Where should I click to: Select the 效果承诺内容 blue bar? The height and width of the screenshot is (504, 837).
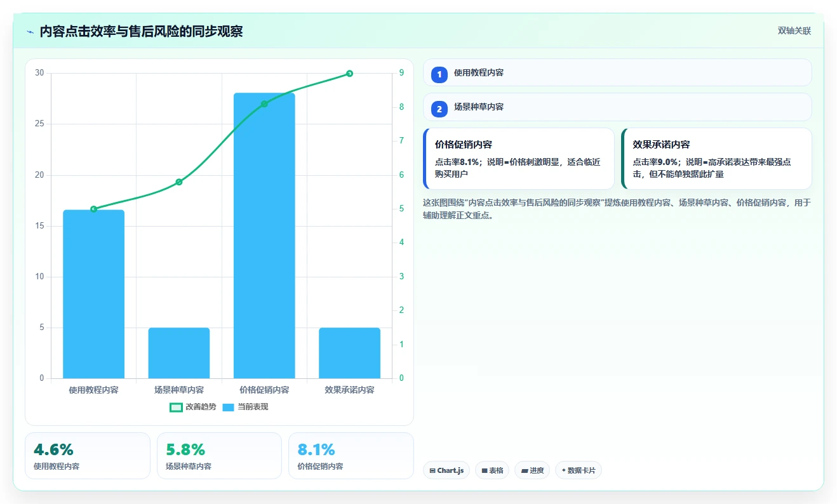(x=349, y=353)
